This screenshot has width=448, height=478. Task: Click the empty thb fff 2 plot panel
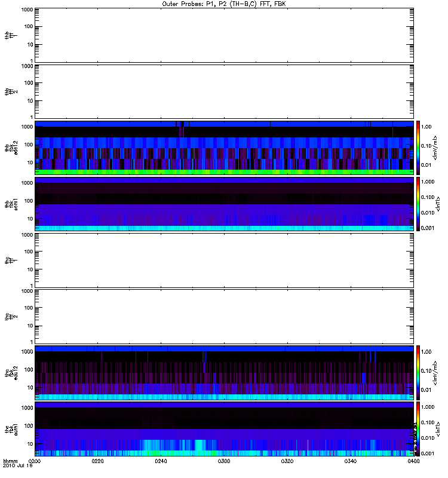coord(224,91)
